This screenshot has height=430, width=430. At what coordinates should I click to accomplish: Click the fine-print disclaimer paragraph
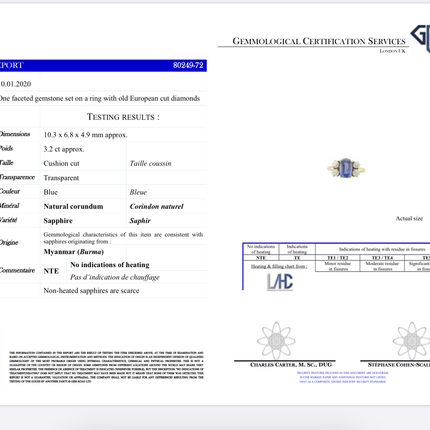point(106,367)
